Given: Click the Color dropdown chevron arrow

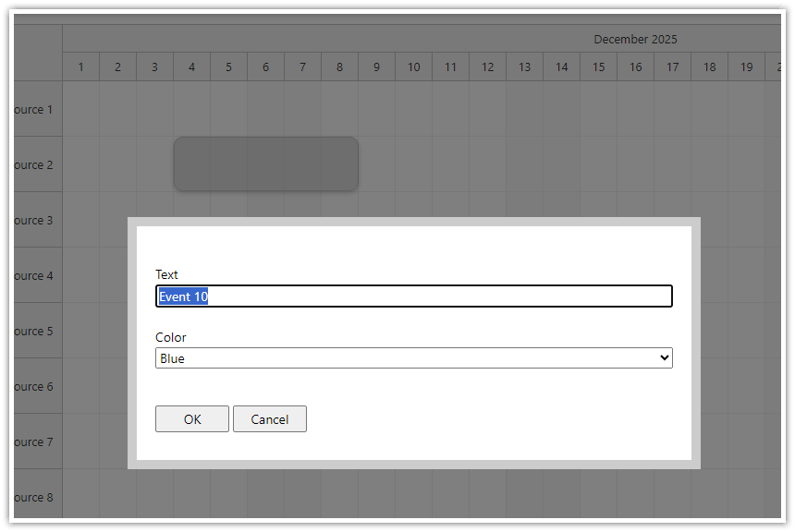Looking at the screenshot, I should pyautogui.click(x=664, y=357).
